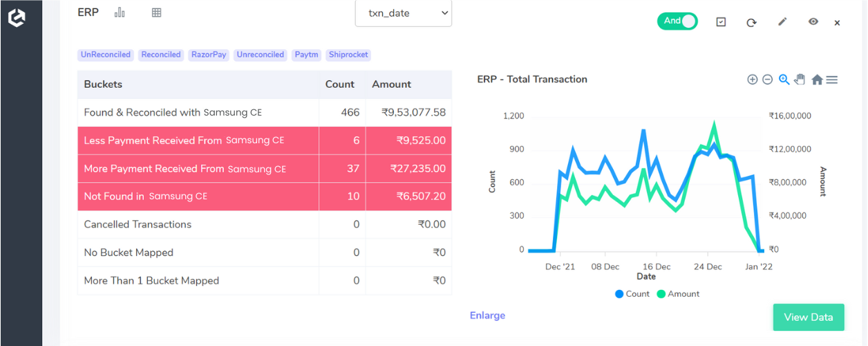Screen dimensions: 868x346
Task: Click the chart zoom out minus icon
Action: 767,80
